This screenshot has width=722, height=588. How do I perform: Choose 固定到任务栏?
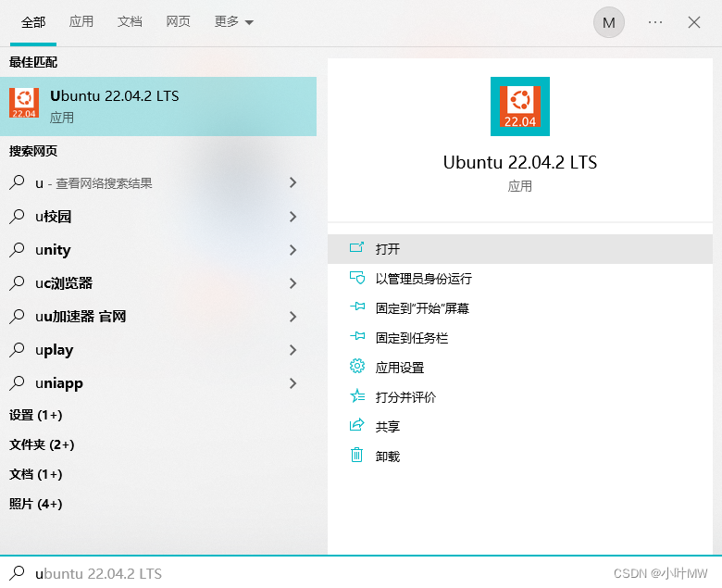click(520, 337)
